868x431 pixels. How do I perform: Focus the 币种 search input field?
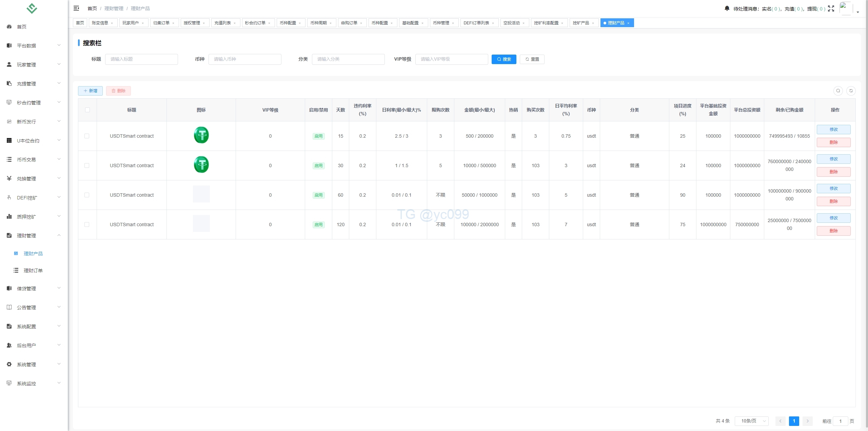tap(244, 59)
